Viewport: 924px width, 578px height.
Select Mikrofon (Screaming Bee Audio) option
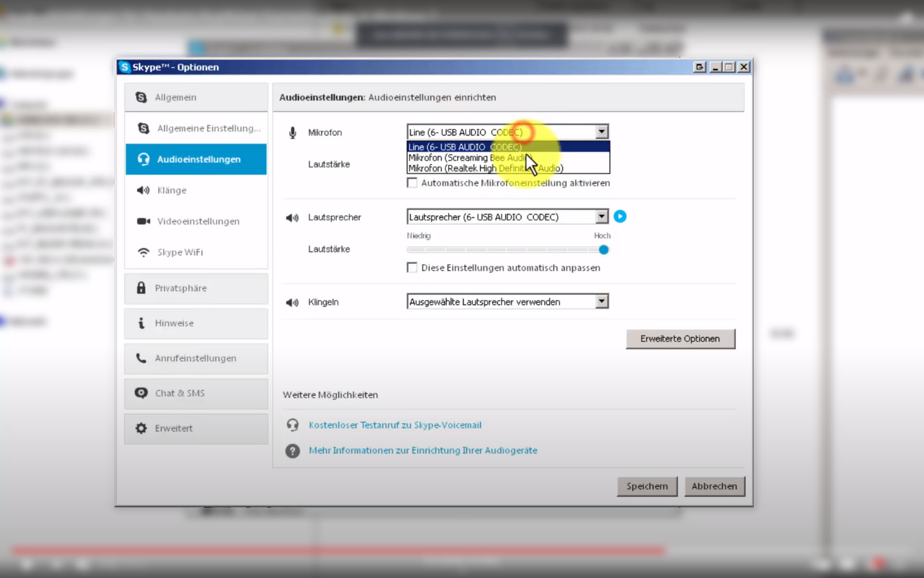click(508, 158)
